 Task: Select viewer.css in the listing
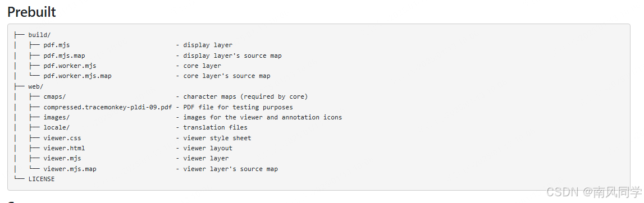[x=62, y=138]
